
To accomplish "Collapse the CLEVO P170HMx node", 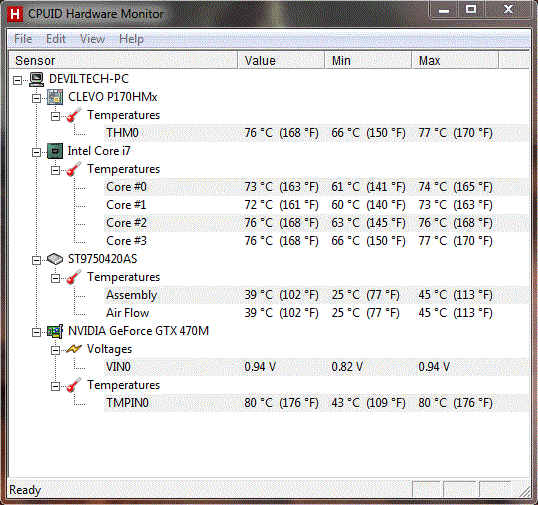I will pos(36,98).
